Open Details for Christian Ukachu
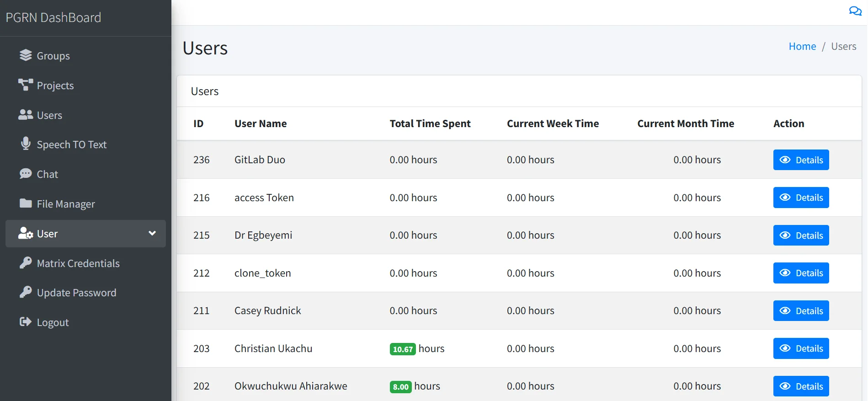This screenshot has height=401, width=868. click(801, 348)
